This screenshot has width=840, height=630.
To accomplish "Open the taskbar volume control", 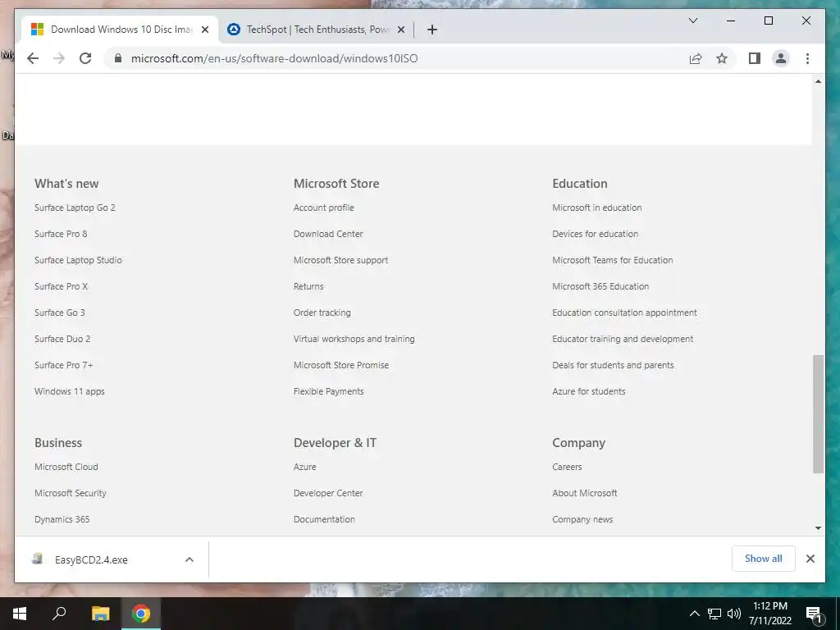I will pyautogui.click(x=734, y=614).
